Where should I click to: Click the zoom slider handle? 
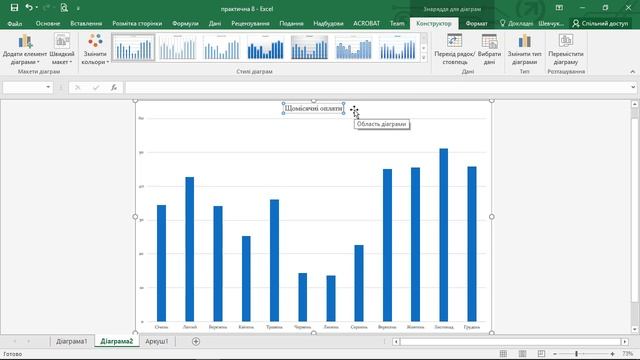576,354
